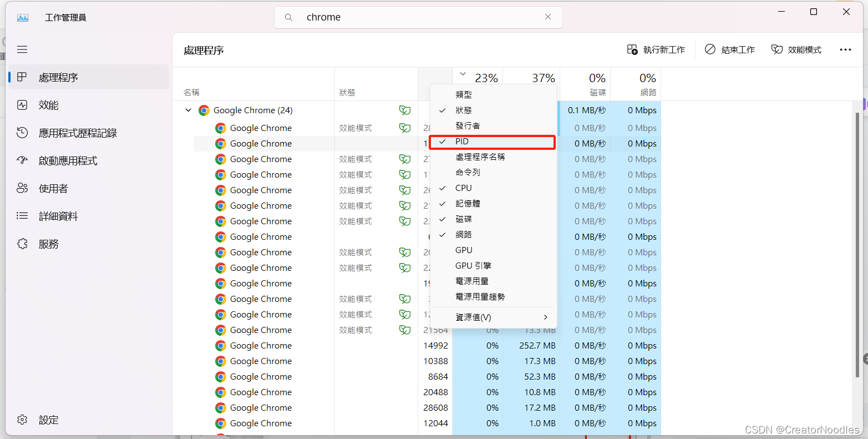This screenshot has height=439, width=868.
Task: Click the efficiency leaf icon on Google Chrome (24) row
Action: tap(405, 110)
